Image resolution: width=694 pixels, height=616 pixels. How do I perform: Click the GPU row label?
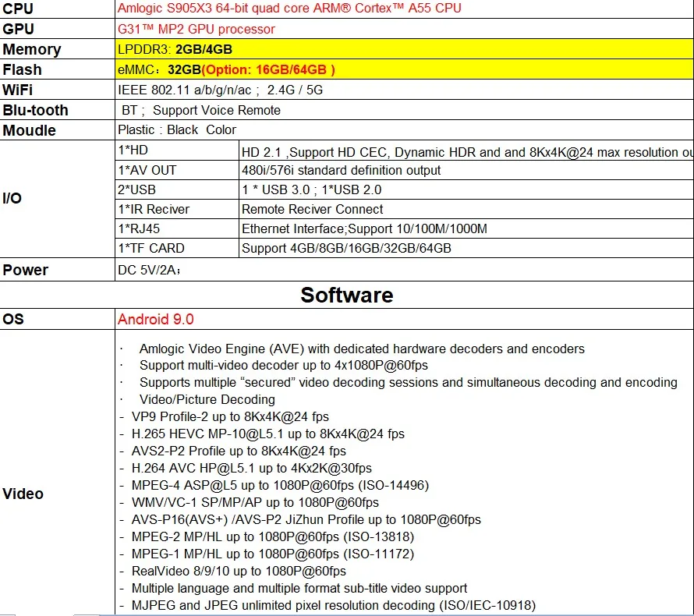coord(18,29)
